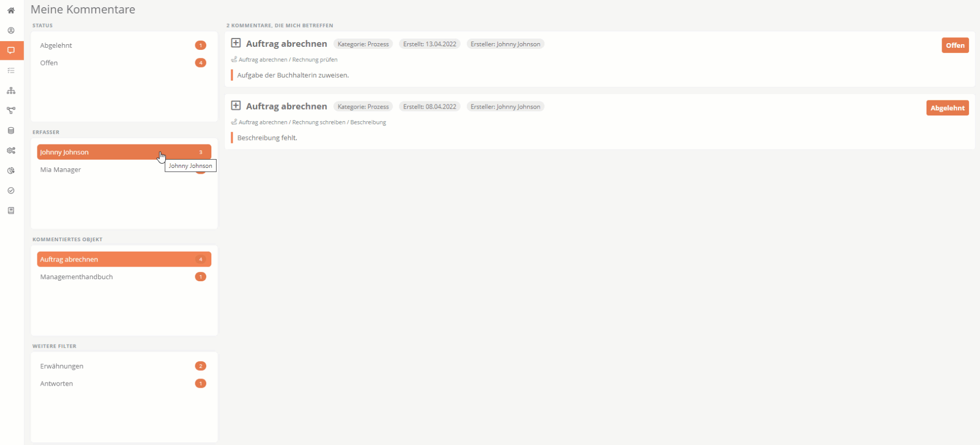Open the organization chart icon in sidebar
Viewport: 980px width, 445px height.
pos(11,90)
